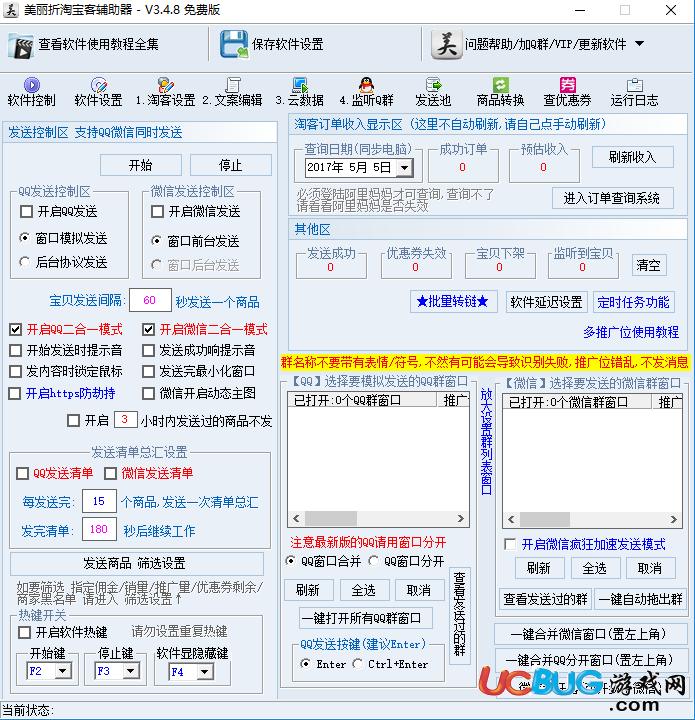Open the 停止键 F3 hotkey dropdown

[130, 671]
